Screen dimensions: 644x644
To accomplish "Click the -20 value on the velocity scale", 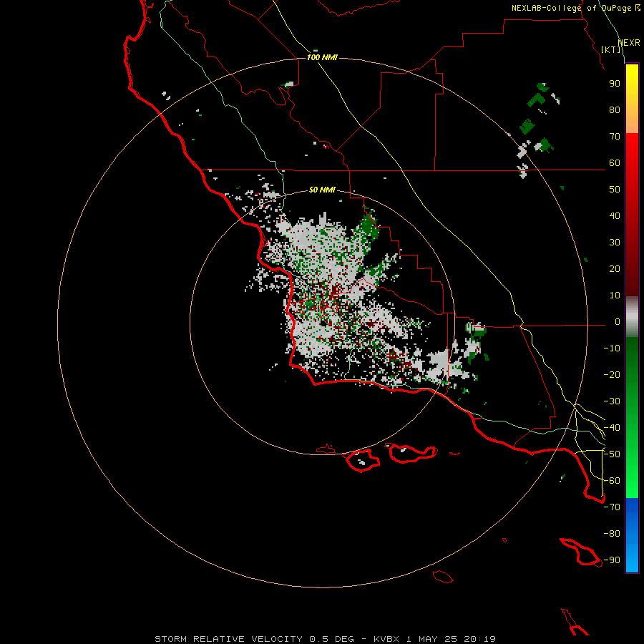I will 612,375.
